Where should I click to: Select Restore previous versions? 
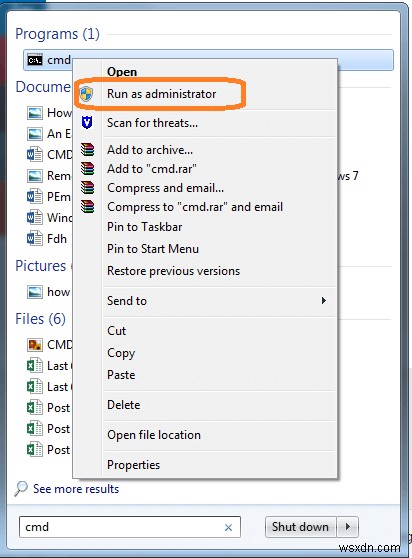coord(173,271)
